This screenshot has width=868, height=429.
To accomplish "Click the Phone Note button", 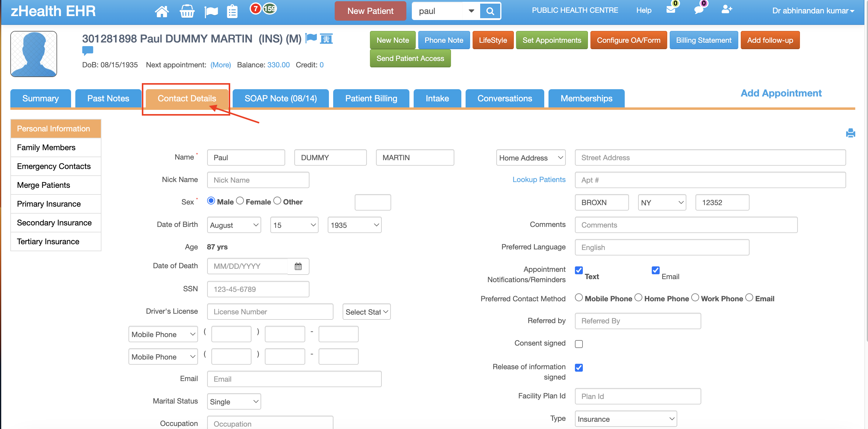I will (444, 40).
